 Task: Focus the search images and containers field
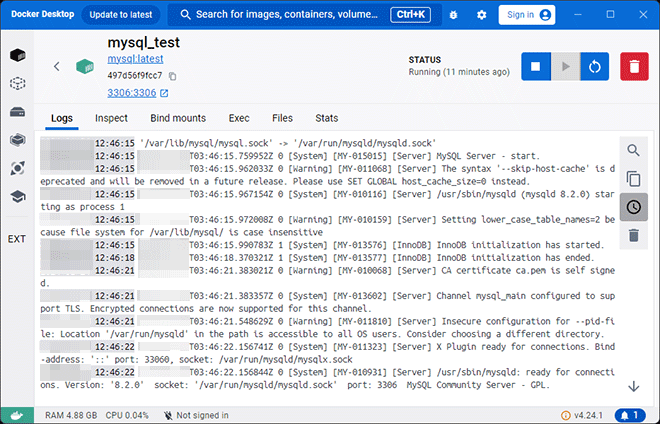pyautogui.click(x=305, y=15)
